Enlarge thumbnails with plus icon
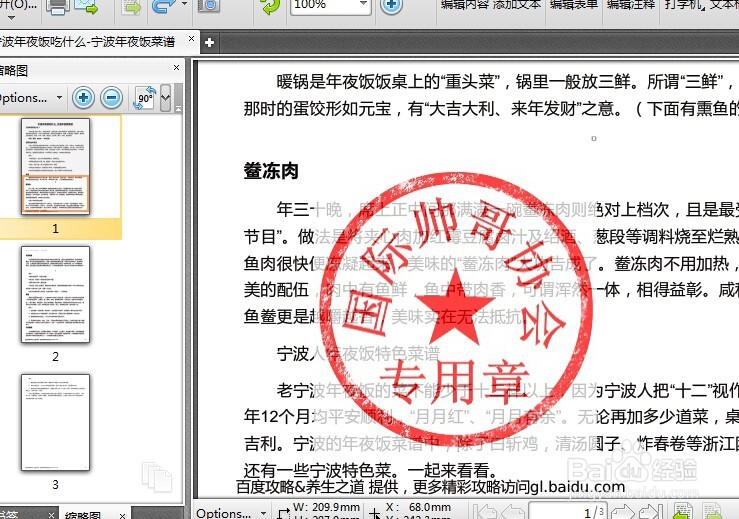Image resolution: width=739 pixels, height=519 pixels. click(83, 98)
